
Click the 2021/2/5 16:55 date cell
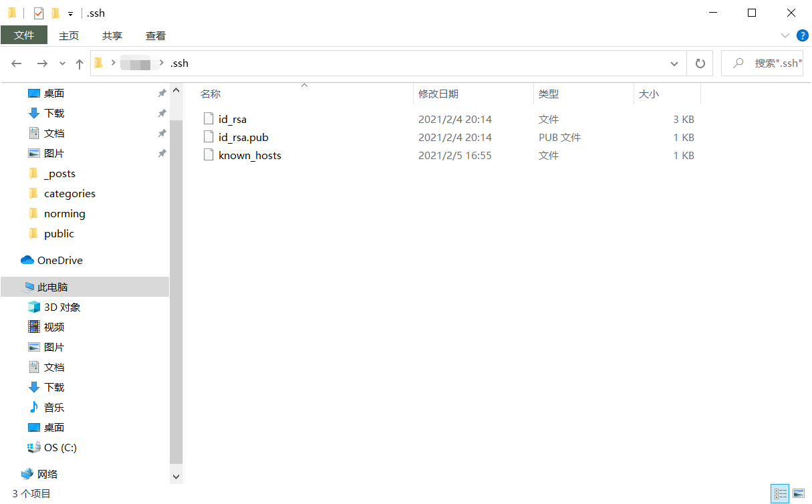455,155
